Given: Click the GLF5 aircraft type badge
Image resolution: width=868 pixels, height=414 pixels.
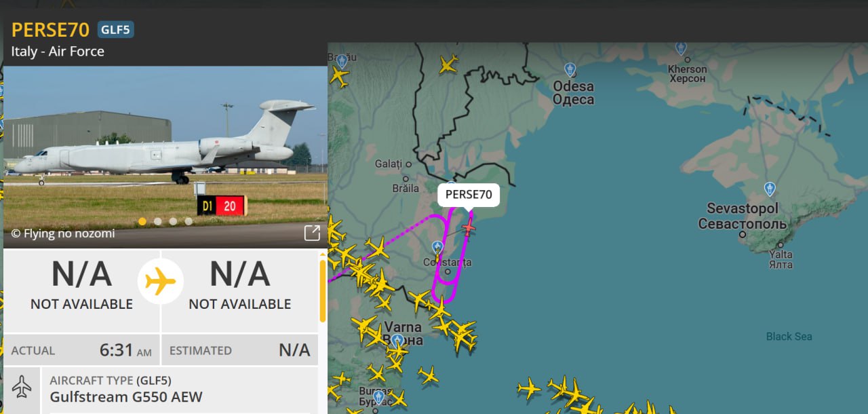Looking at the screenshot, I should [x=116, y=29].
